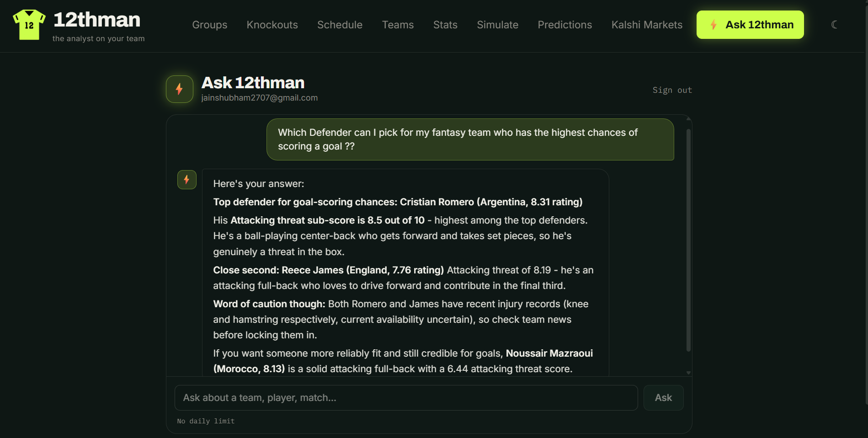Click the 'Here's your answer:' line
The width and height of the screenshot is (868, 438).
point(259,184)
